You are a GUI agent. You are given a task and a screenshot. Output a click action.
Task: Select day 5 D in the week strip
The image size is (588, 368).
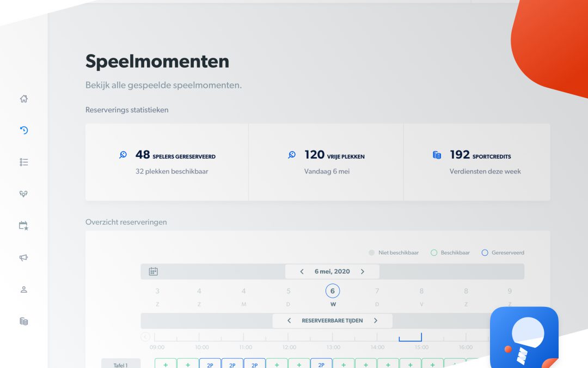tap(289, 297)
